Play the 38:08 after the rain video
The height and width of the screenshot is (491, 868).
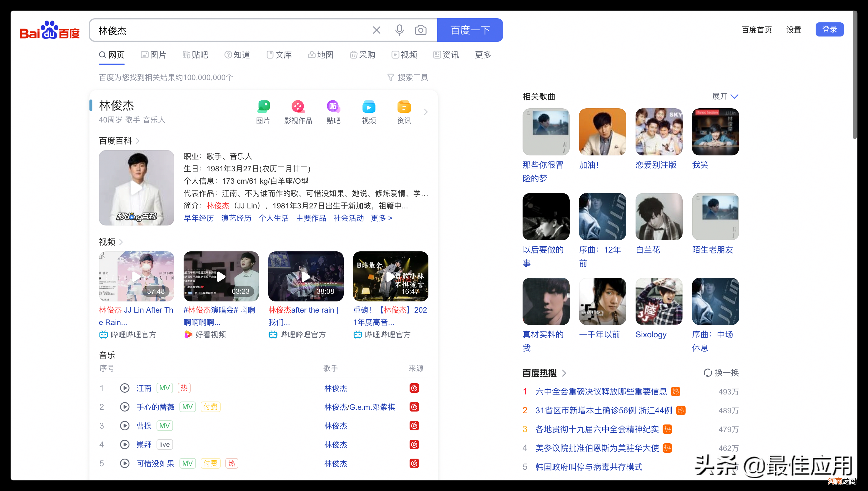306,276
